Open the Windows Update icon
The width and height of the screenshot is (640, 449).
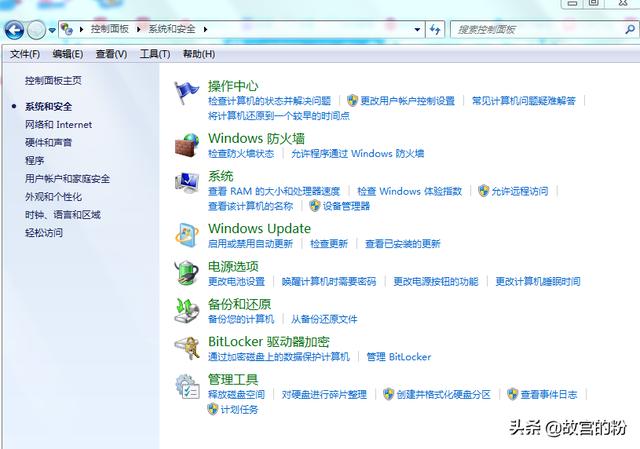[x=188, y=235]
